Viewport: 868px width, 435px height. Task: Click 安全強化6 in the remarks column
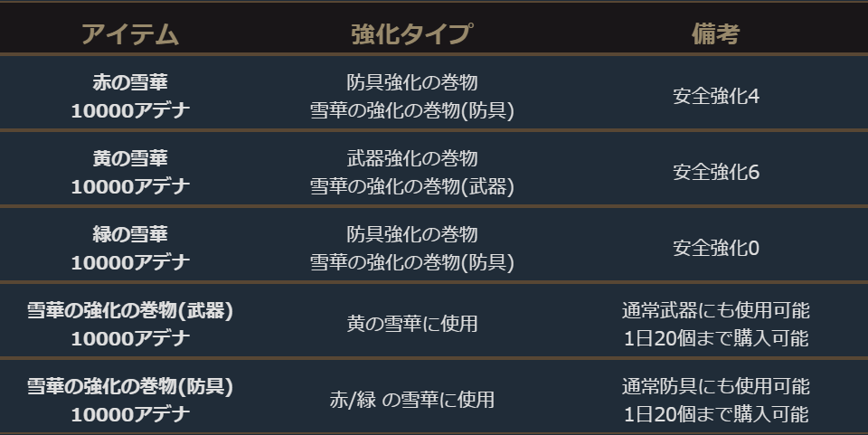coord(715,172)
